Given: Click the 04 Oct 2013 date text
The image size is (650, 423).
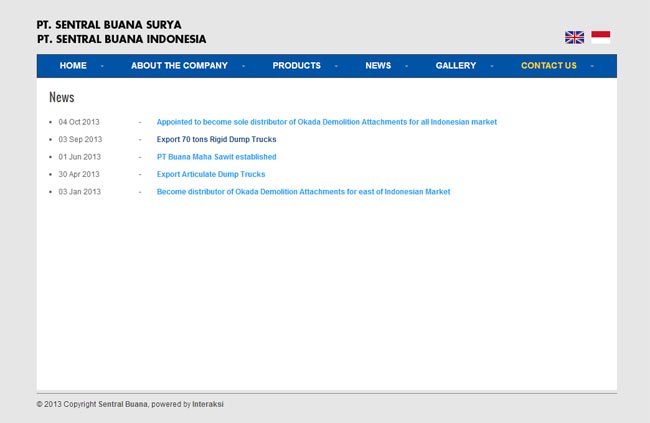Looking at the screenshot, I should pos(79,122).
